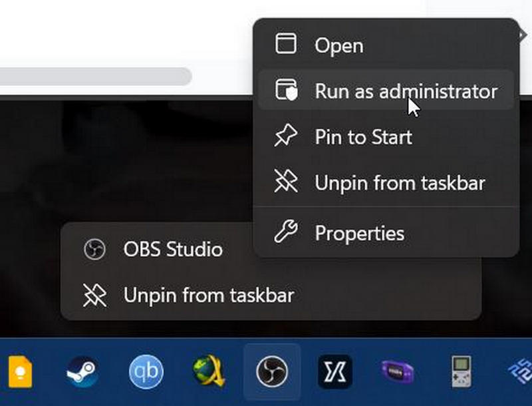
Task: Click the OBS Studio taskbar icon
Action: [x=272, y=371]
